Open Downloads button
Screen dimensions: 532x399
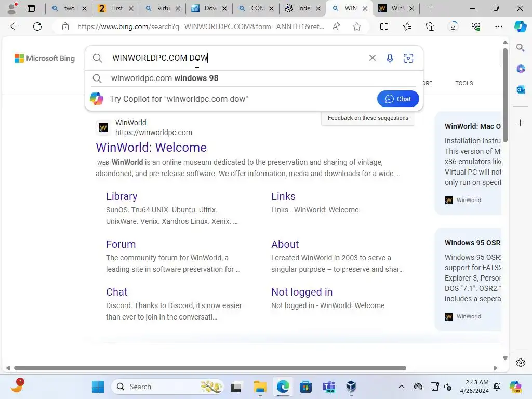click(x=453, y=26)
